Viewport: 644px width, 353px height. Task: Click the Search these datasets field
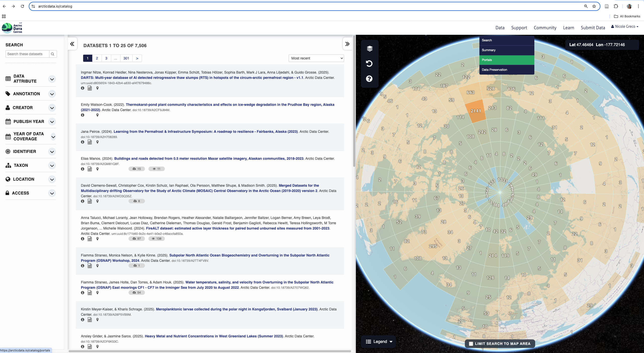tap(27, 54)
